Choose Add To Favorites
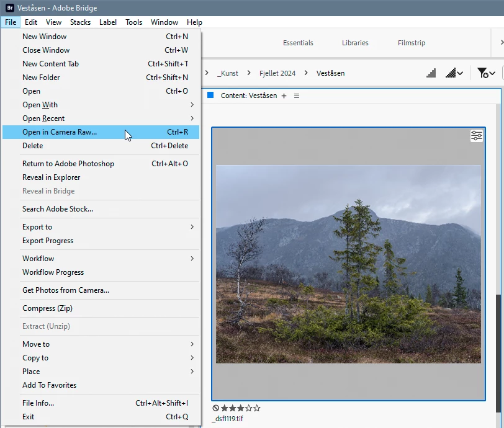 [101, 385]
